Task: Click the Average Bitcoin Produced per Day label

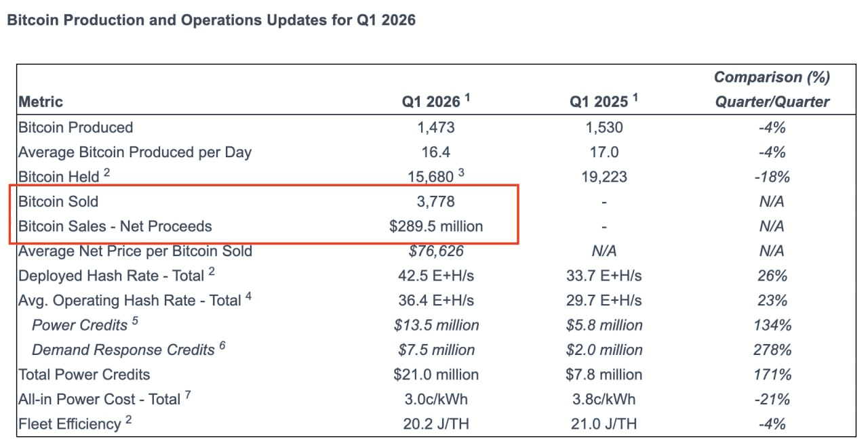Action: [135, 152]
